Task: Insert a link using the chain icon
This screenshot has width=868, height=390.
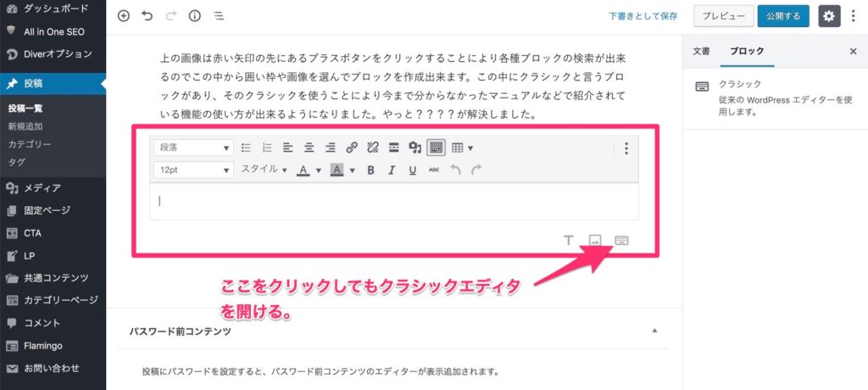Action: 352,148
